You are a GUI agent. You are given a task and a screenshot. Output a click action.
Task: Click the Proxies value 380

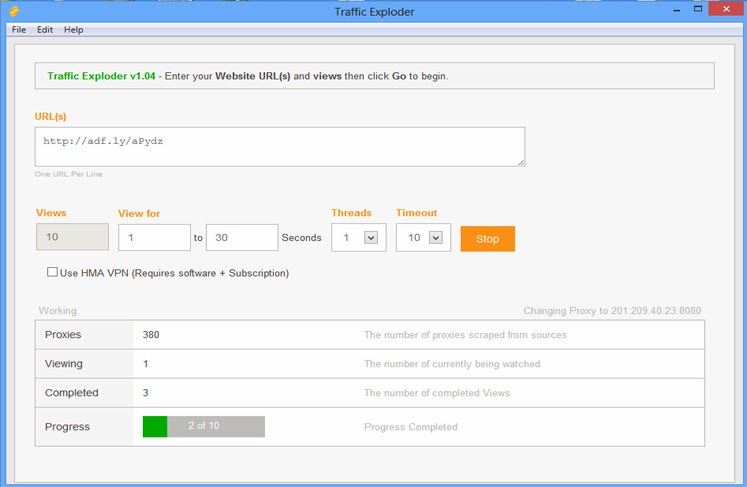point(151,335)
